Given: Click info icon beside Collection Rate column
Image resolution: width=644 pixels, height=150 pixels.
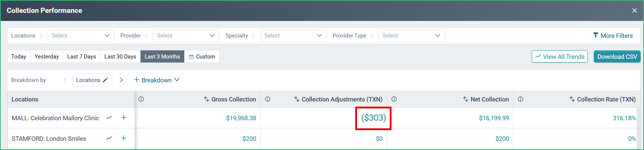Looking at the screenshot, I should [521, 99].
